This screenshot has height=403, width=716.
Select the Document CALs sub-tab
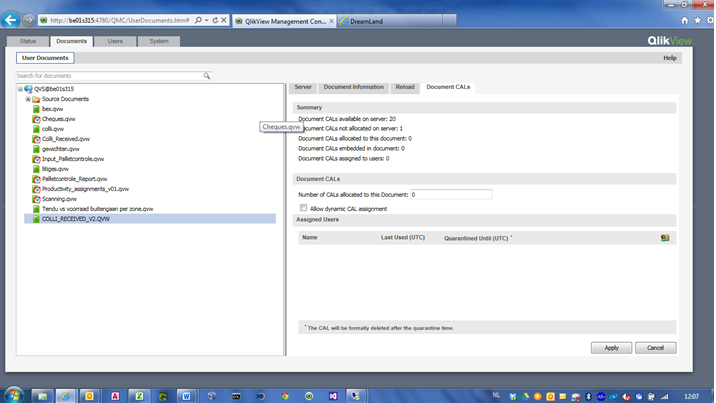click(x=448, y=87)
